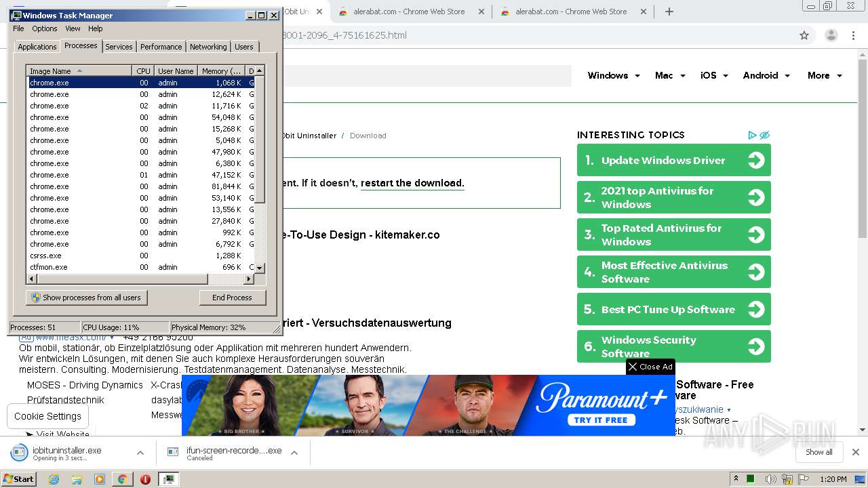The height and width of the screenshot is (488, 868).
Task: Open options chevron for ifun-screen-recorder download
Action: [x=294, y=453]
